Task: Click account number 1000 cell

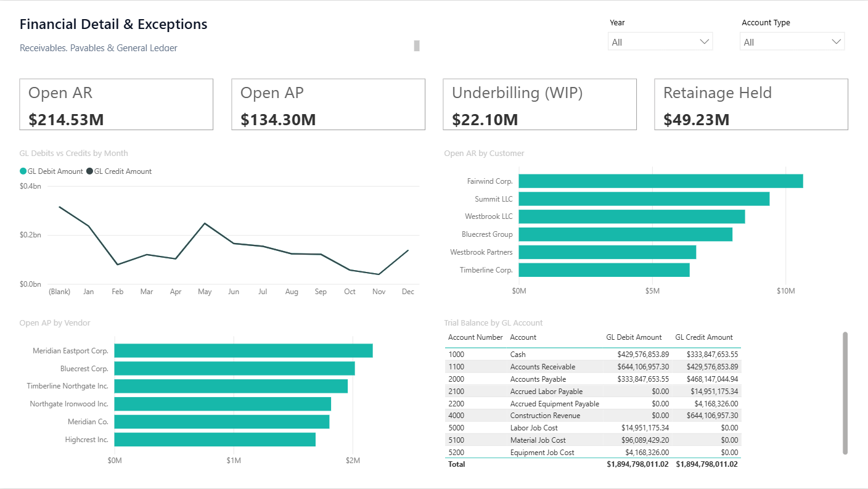Action: 456,355
